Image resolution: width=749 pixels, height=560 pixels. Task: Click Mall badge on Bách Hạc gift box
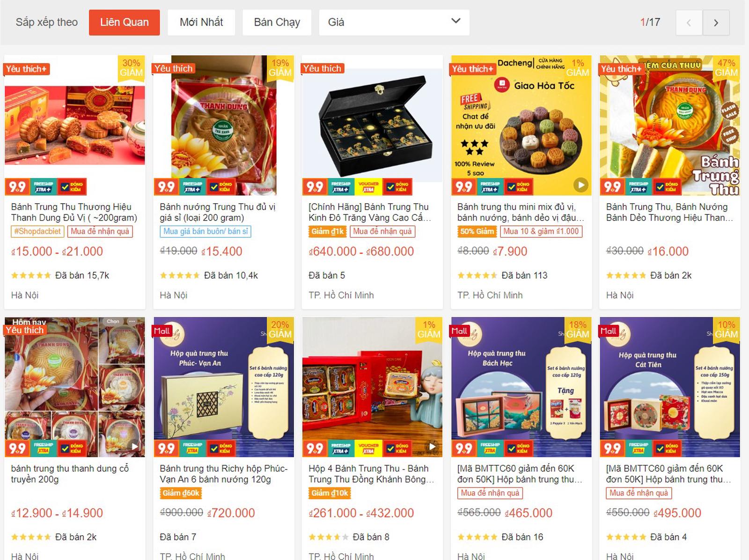pyautogui.click(x=459, y=331)
